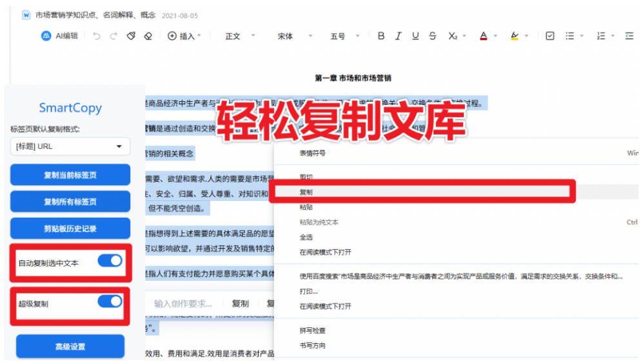Open the [标题] URL copy format dropdown

[x=70, y=146]
